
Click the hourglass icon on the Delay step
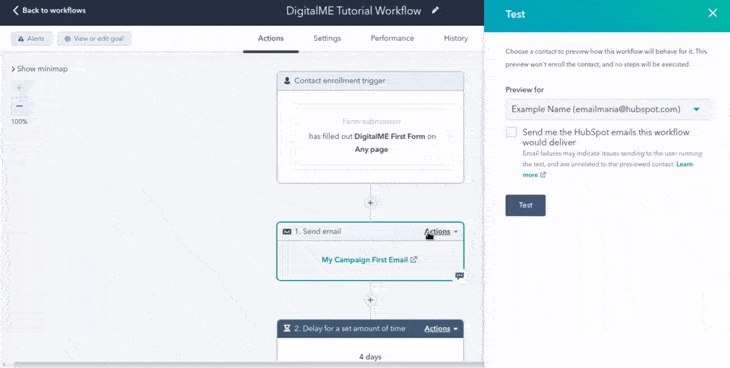[x=287, y=329]
